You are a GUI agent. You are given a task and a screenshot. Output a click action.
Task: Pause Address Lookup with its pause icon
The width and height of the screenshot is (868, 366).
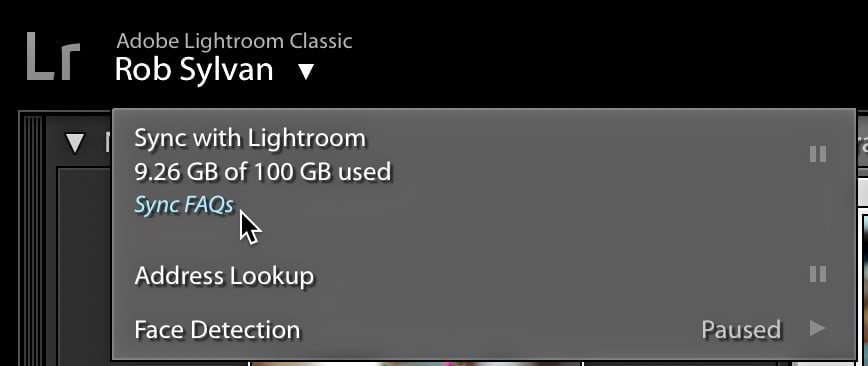818,274
